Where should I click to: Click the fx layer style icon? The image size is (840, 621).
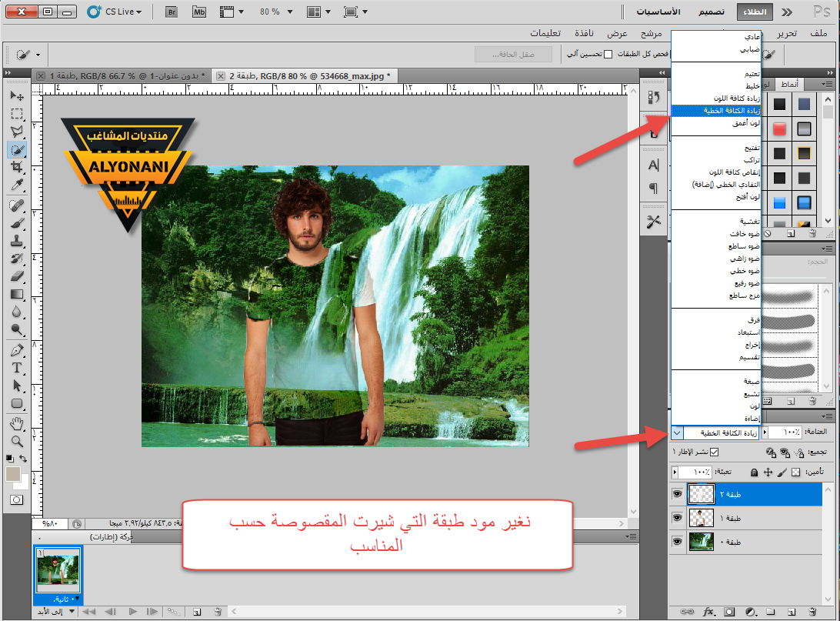pyautogui.click(x=709, y=612)
